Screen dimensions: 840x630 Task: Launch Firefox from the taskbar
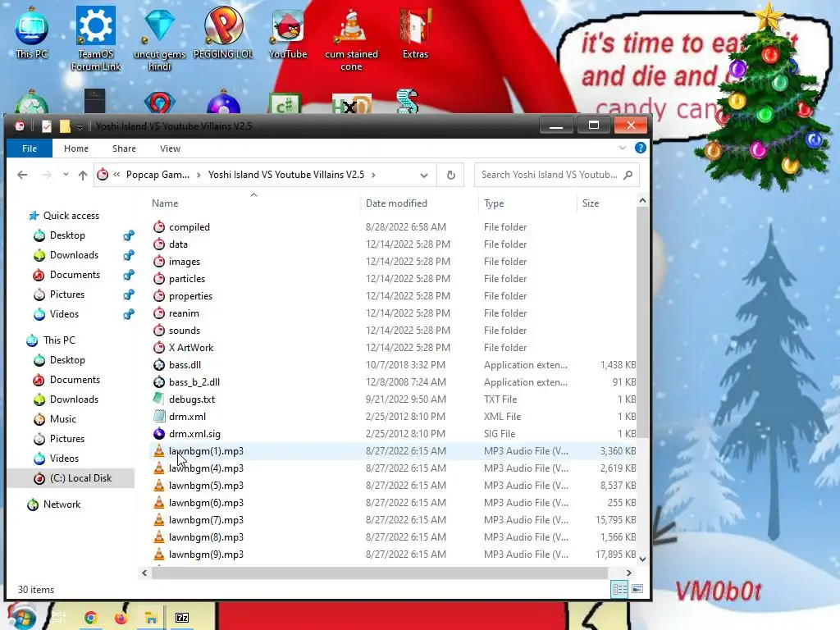pos(121,618)
